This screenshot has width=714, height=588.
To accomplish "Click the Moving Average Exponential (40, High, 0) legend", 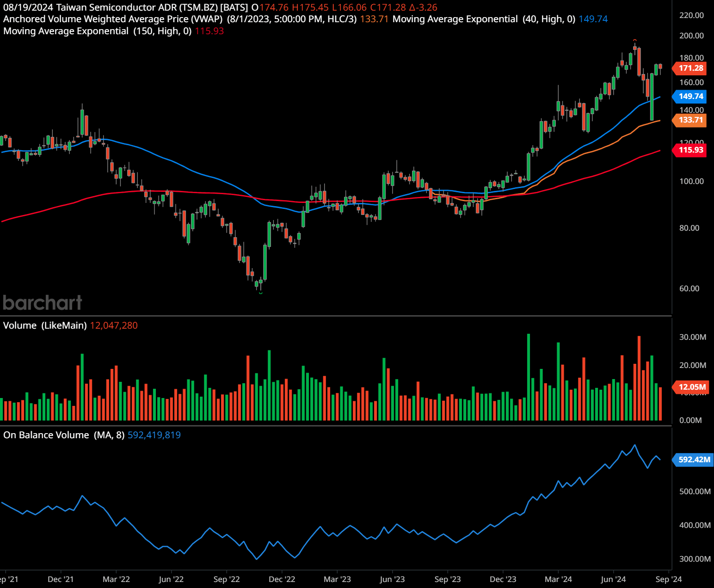I will coord(484,19).
